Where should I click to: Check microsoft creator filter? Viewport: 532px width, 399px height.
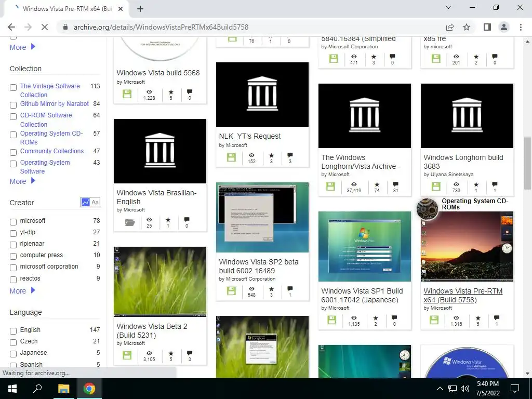13,222
